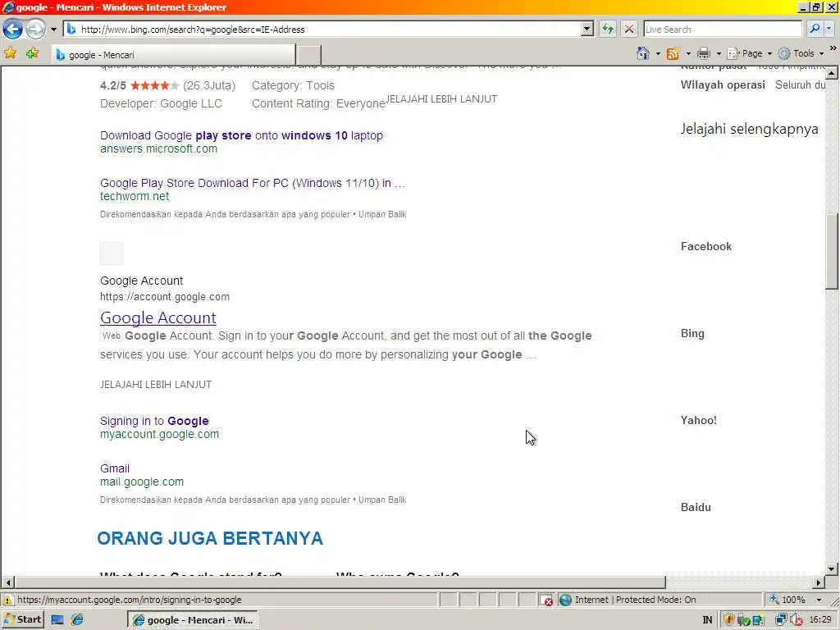This screenshot has height=630, width=840.
Task: Click the horizontal scrollbar right arrow
Action: (x=819, y=582)
